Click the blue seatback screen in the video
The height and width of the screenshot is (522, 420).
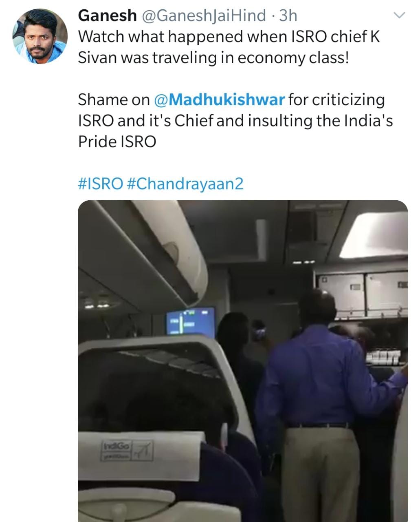[191, 322]
